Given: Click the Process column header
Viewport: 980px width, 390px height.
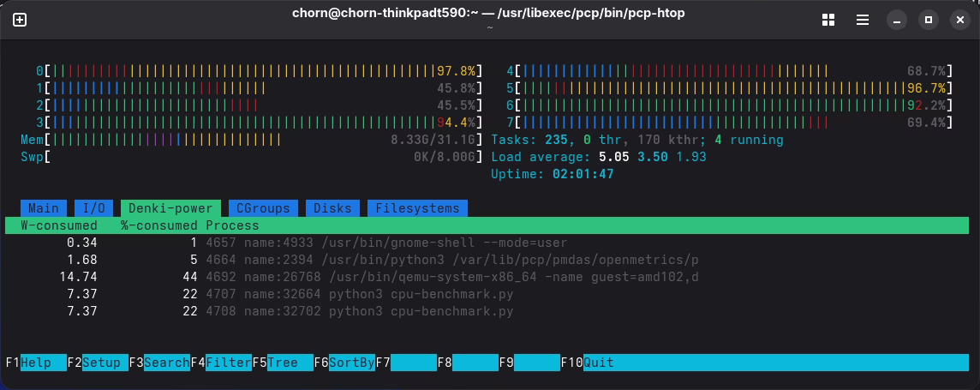Looking at the screenshot, I should 232,225.
